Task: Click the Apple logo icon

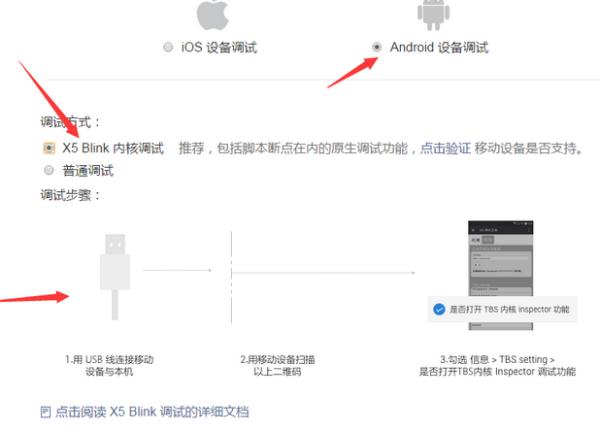Action: coord(212,15)
